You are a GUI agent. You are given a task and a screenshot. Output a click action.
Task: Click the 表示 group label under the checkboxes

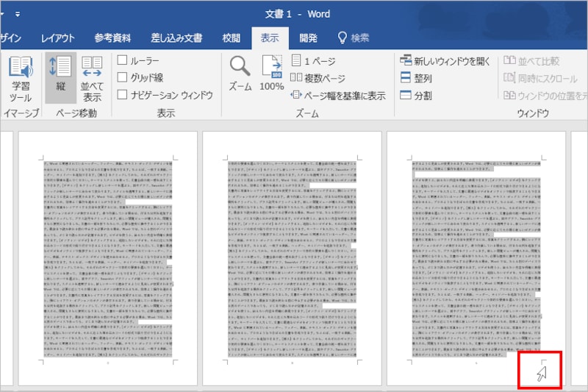(166, 113)
